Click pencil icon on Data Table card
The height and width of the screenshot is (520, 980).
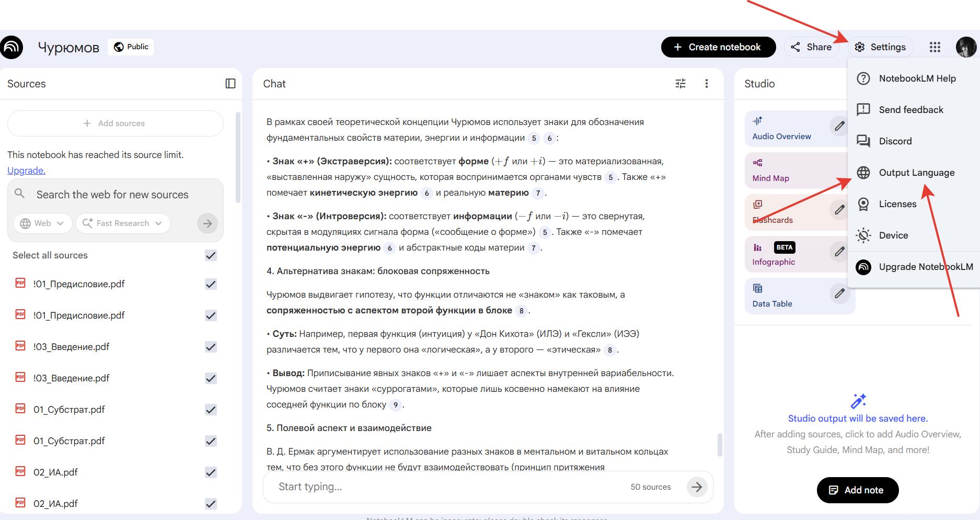click(839, 293)
